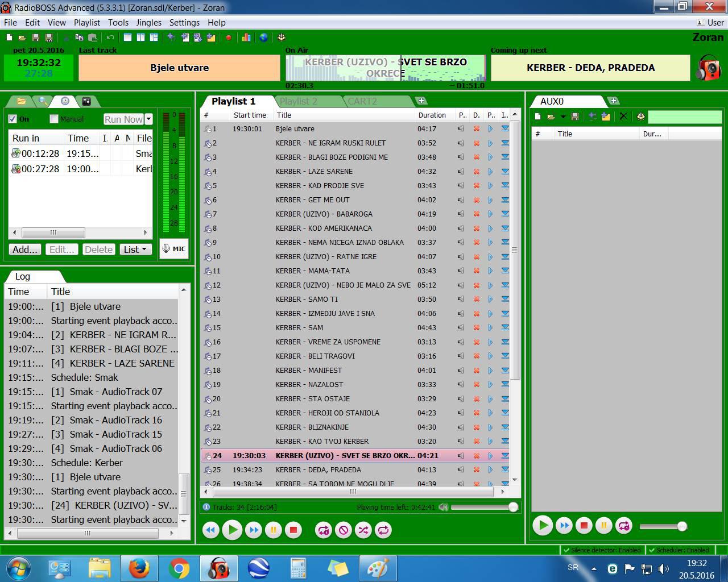Click the undo icon in the toolbar
The image size is (728, 582).
click(110, 38)
